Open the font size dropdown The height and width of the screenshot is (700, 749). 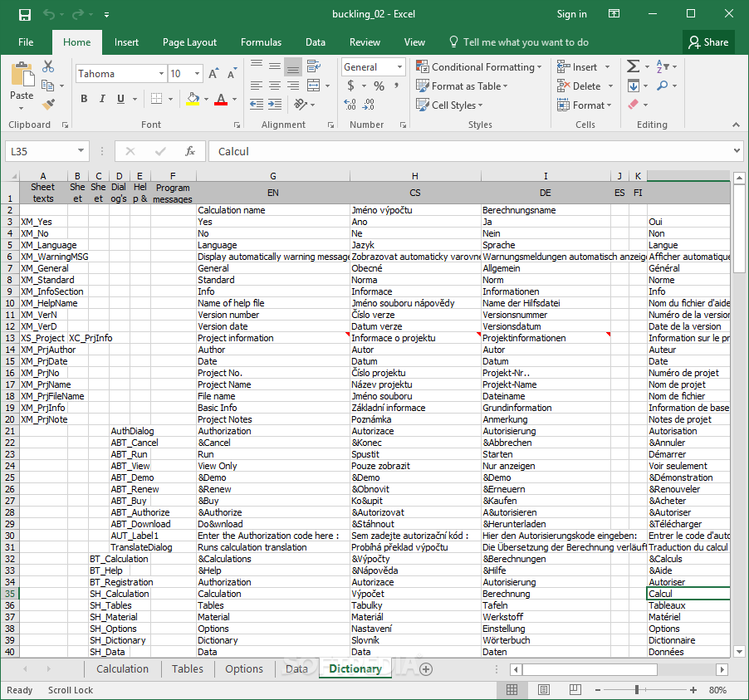197,74
